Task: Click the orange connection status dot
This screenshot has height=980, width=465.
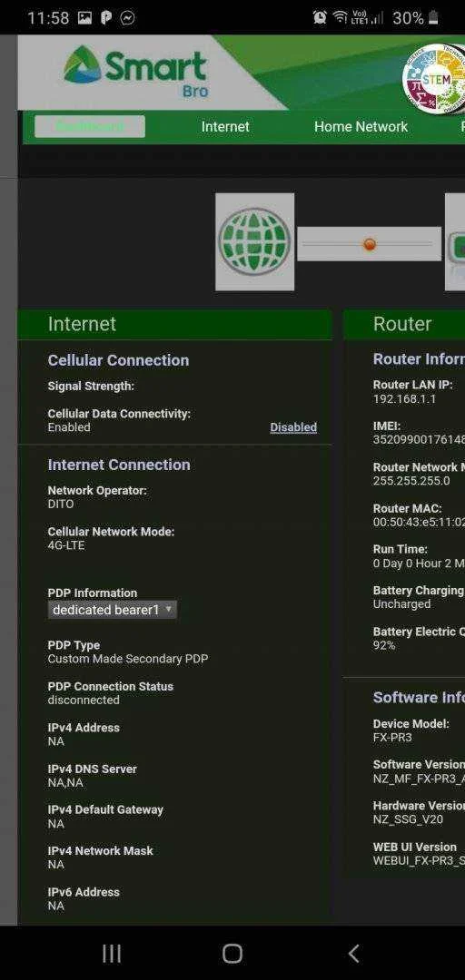Action: pos(370,244)
